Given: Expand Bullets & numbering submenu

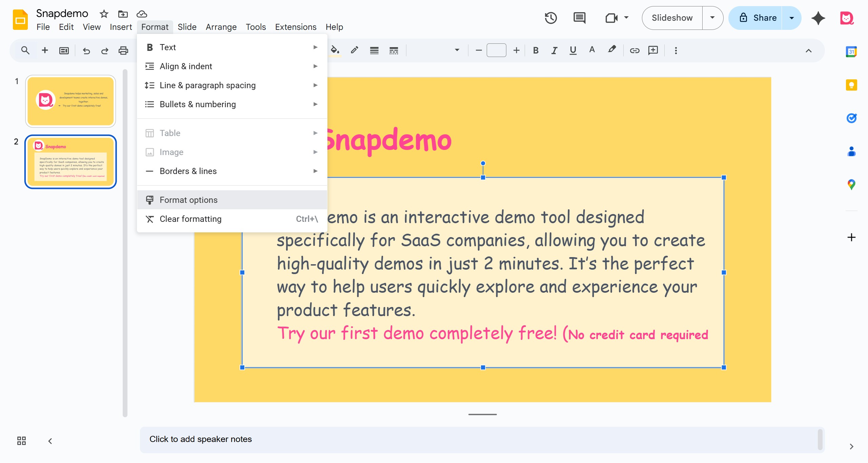Looking at the screenshot, I should (x=232, y=104).
